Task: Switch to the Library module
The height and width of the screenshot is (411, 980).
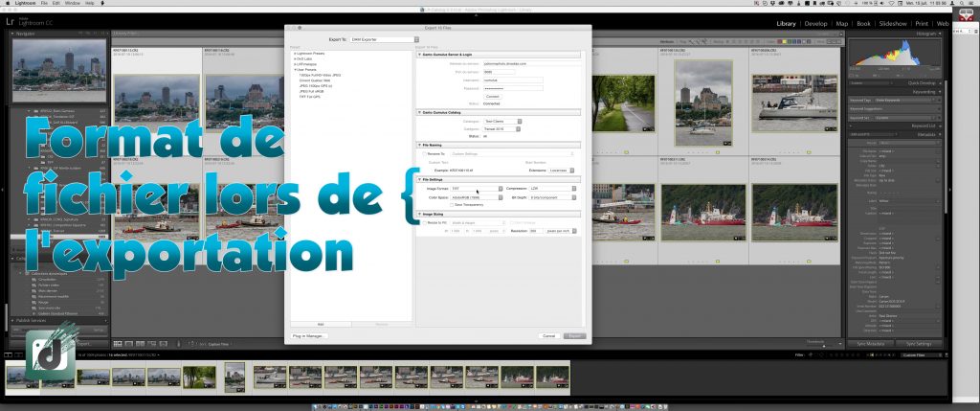Action: pos(787,24)
